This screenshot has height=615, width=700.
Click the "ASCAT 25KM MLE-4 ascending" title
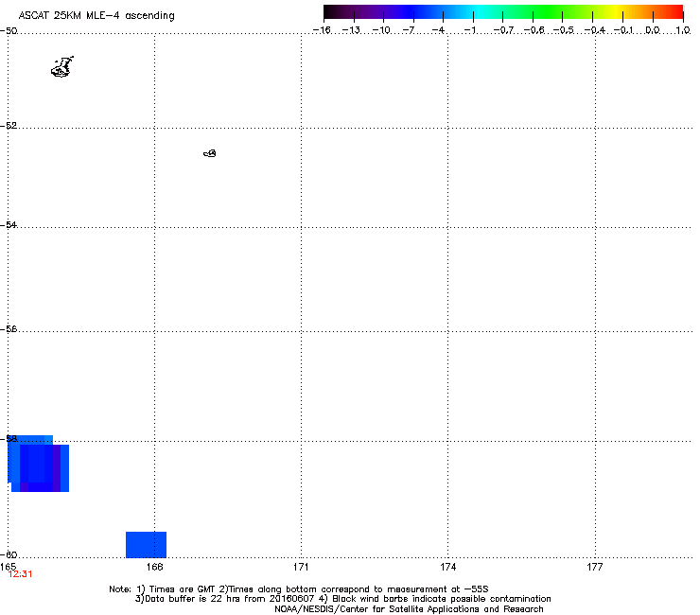pos(96,16)
